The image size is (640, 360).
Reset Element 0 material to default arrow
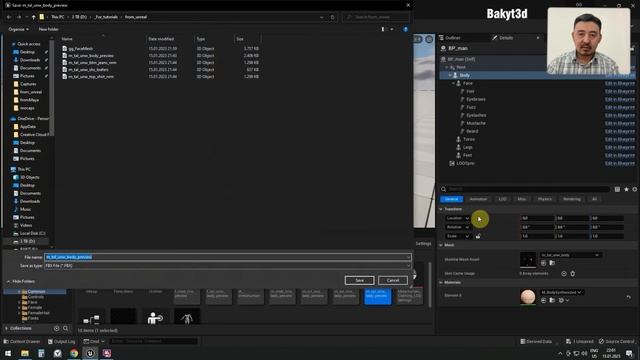[x=629, y=297]
